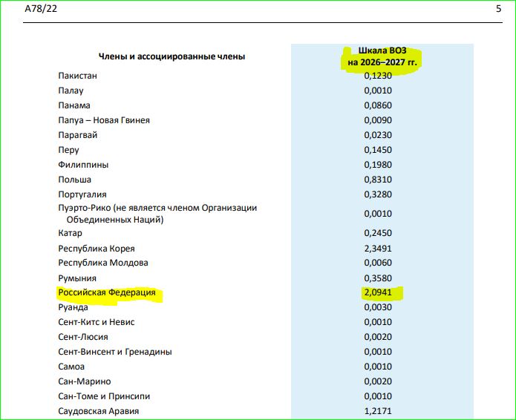Viewport: 516px width, 420px height.
Task: Select the highlighted value 2,0941
Action: (x=378, y=292)
